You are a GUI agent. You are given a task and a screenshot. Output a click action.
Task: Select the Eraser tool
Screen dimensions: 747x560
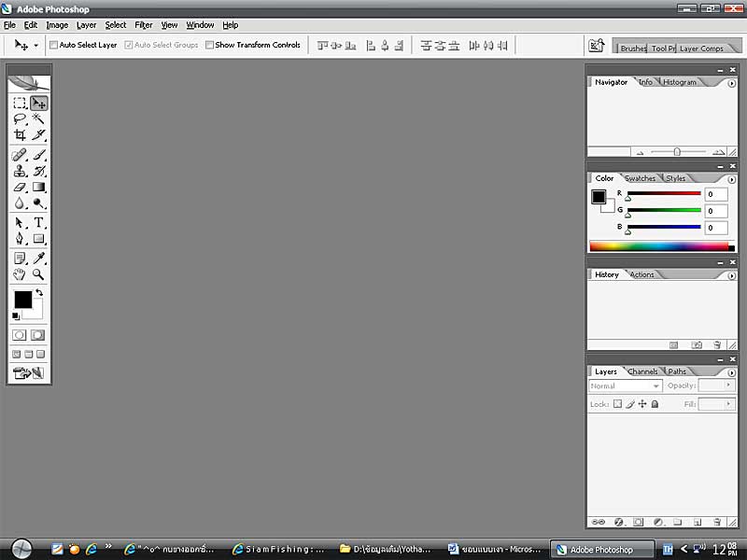(x=20, y=188)
